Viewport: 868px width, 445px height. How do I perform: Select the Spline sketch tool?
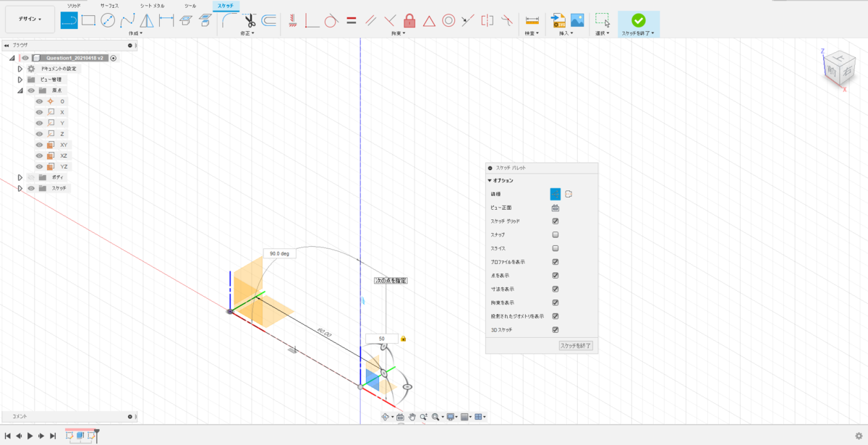pyautogui.click(x=127, y=20)
